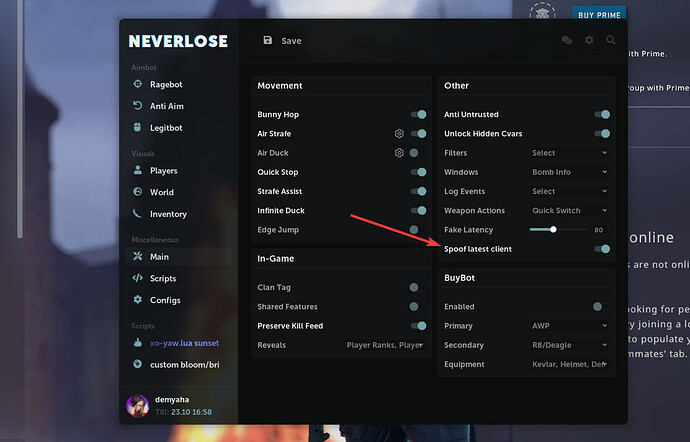Click demyaha username text

172,400
